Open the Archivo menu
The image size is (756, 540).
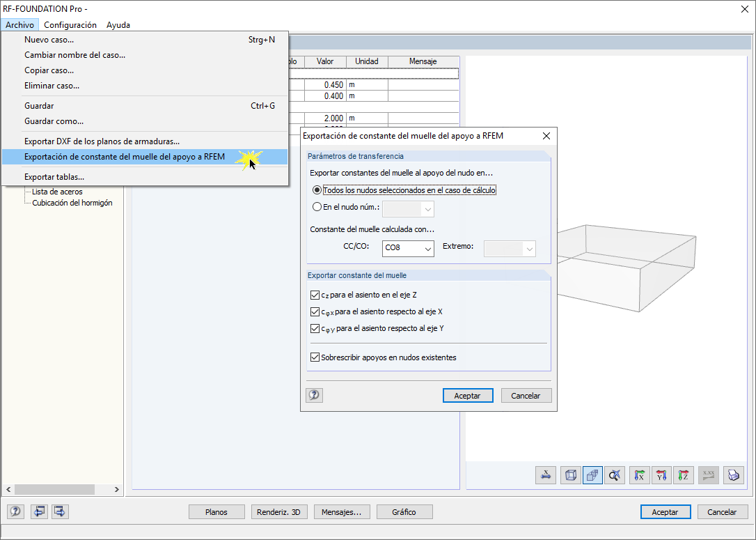coord(19,24)
